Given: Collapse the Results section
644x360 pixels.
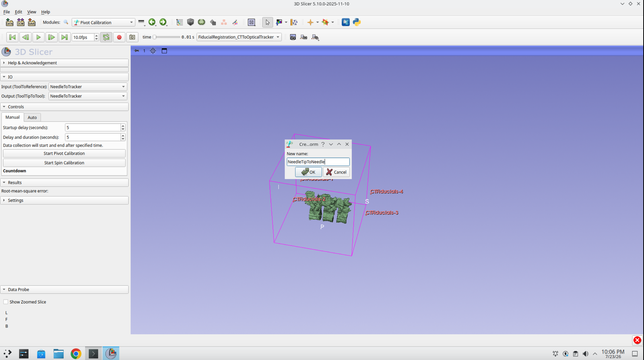Looking at the screenshot, I should (x=64, y=182).
